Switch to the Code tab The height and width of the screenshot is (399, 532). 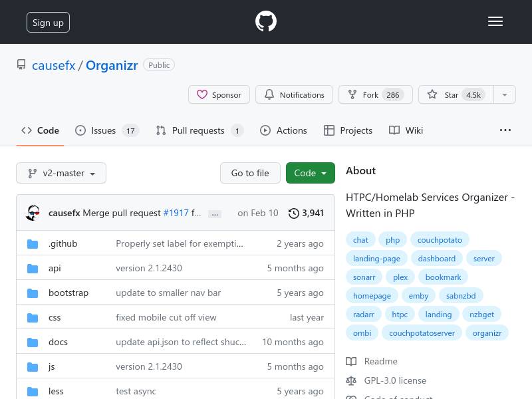pyautogui.click(x=41, y=130)
